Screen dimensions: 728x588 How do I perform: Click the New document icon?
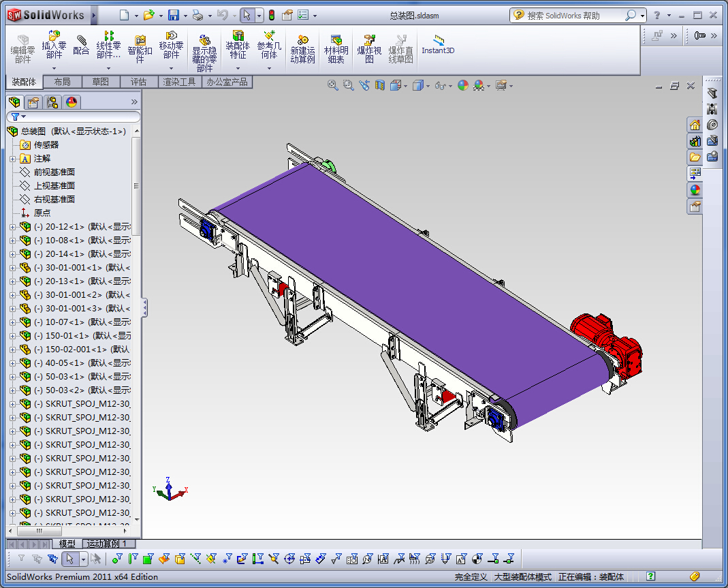(x=124, y=15)
